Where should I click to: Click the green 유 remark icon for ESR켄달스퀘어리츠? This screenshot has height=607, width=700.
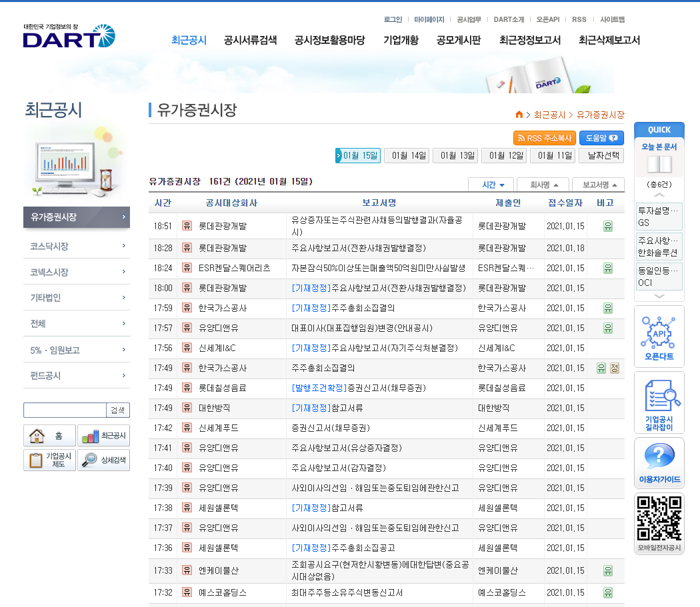(607, 268)
